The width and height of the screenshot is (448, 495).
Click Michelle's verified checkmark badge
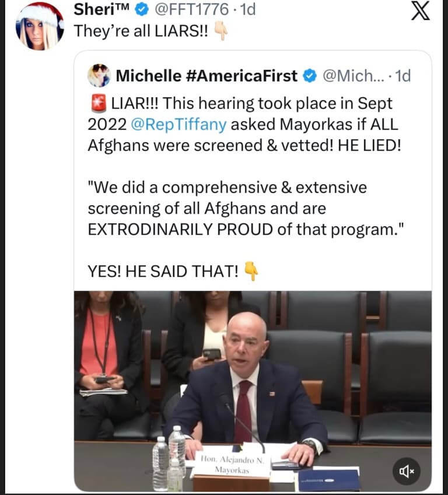[311, 76]
